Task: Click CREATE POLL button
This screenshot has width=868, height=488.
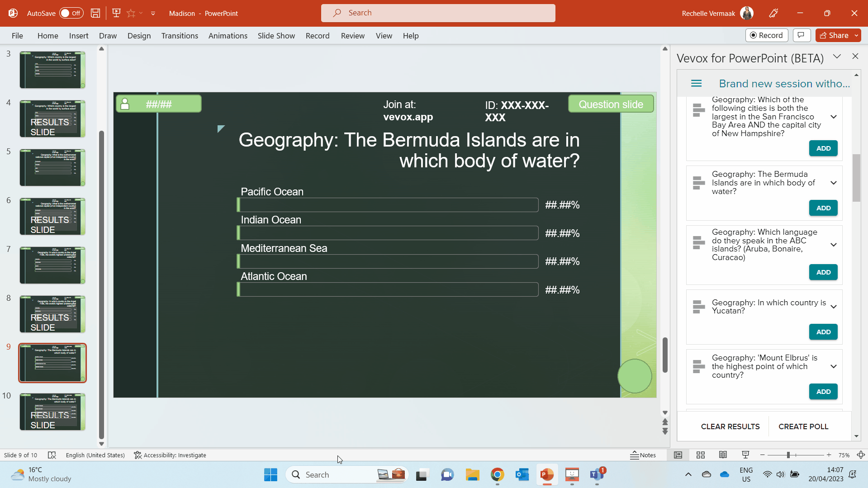Action: click(803, 426)
